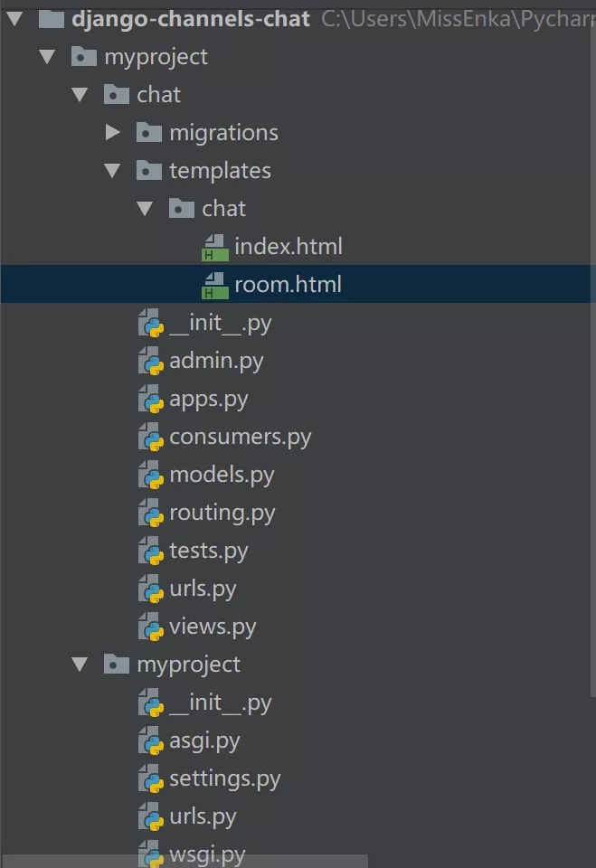Click the templates folder icon
596x868 pixels.
tap(148, 171)
